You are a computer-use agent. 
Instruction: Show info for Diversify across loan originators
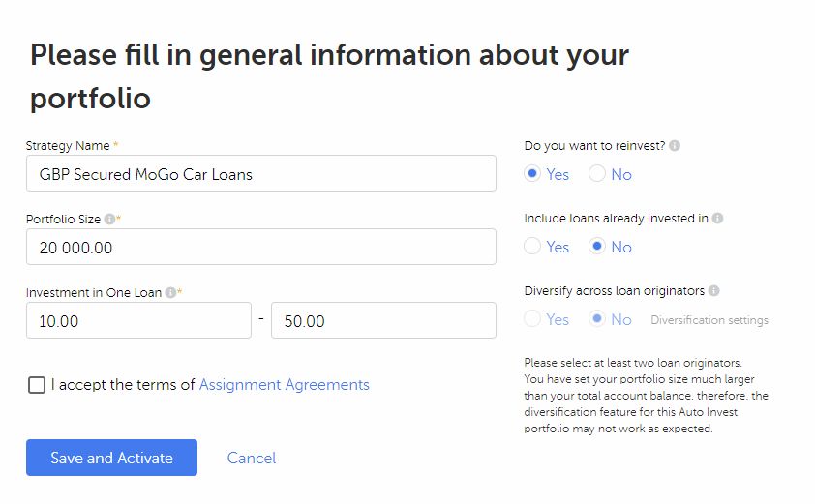click(x=714, y=291)
